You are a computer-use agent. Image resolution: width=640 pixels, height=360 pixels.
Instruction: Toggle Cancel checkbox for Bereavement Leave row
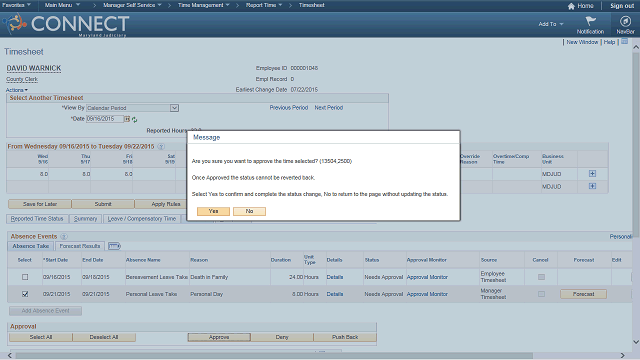[x=541, y=277]
